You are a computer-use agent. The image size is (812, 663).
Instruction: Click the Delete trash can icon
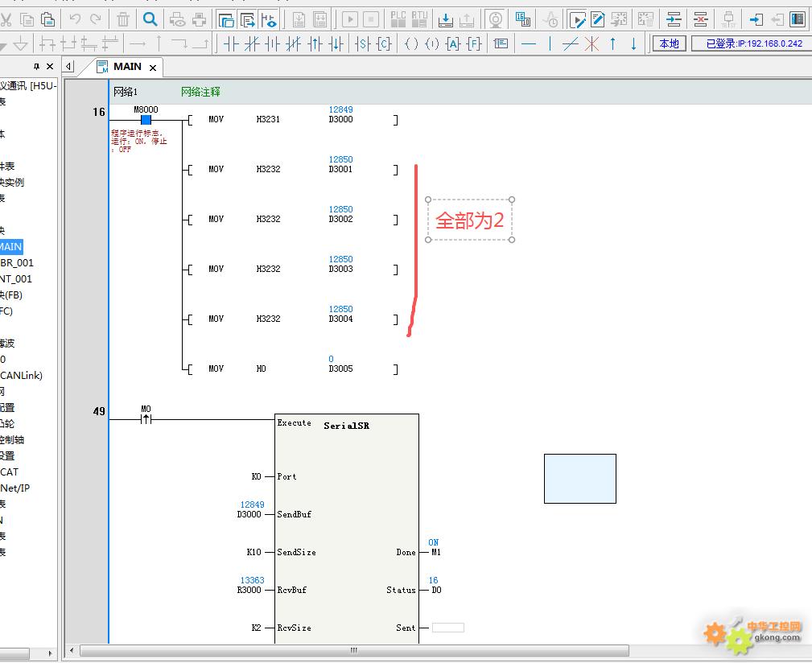[x=123, y=19]
